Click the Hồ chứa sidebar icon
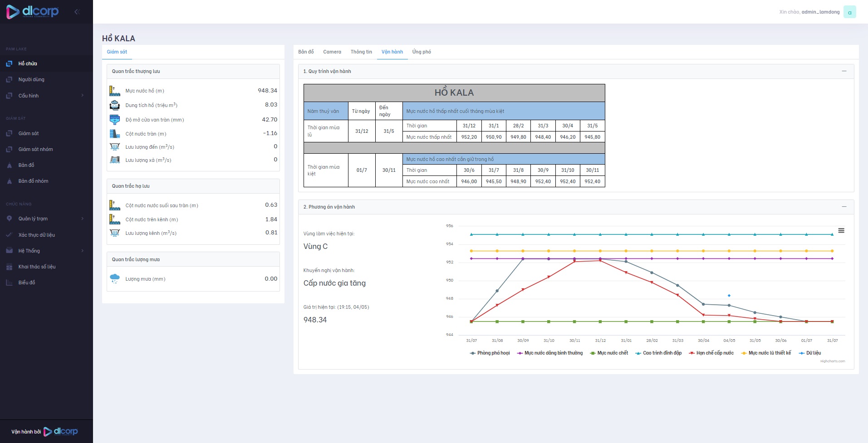This screenshot has width=868, height=443. point(9,64)
